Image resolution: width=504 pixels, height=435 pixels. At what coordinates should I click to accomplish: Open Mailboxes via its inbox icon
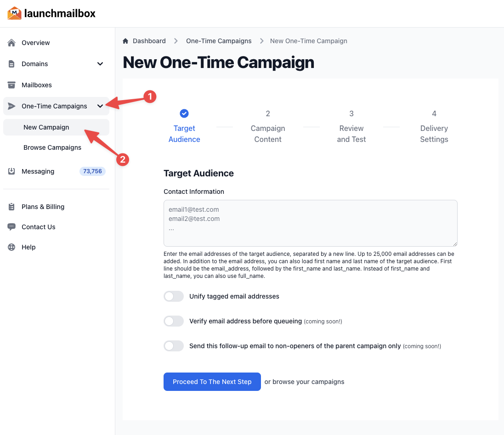(x=11, y=85)
